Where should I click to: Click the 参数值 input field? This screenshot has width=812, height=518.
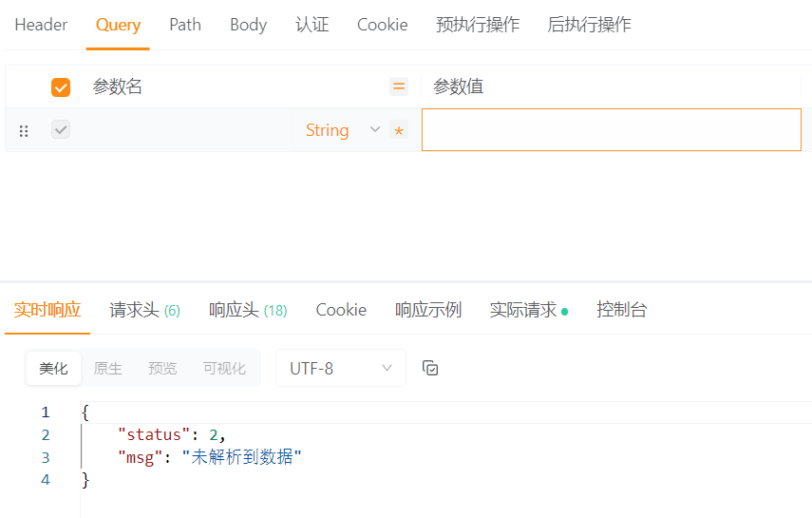coord(611,130)
